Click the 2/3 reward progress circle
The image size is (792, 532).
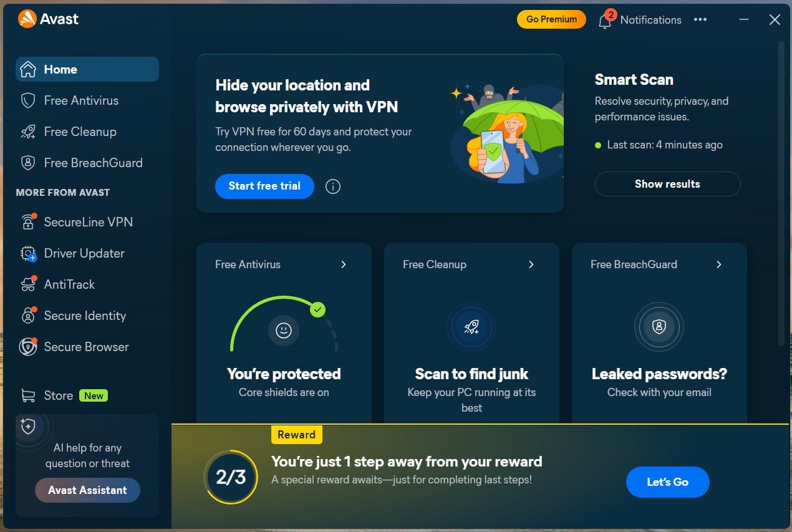[231, 477]
